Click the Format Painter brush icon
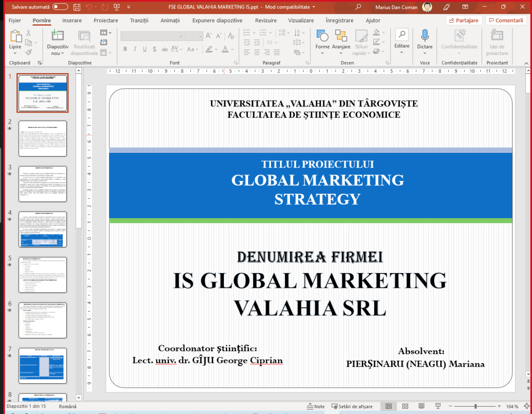This screenshot has width=532, height=414. coord(29,52)
